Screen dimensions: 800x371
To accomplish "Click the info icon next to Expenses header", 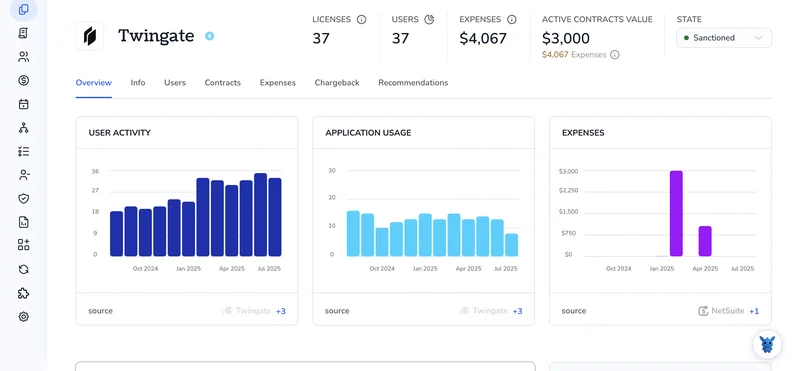I will pos(512,19).
